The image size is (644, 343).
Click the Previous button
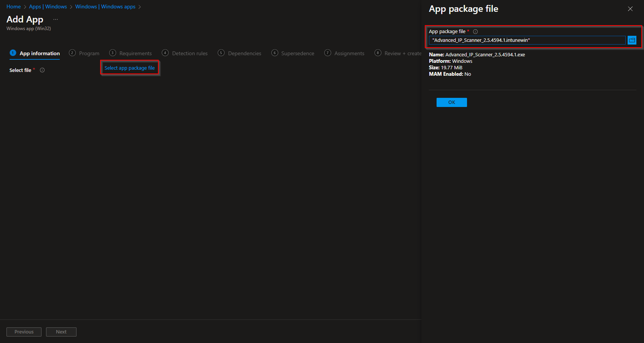pyautogui.click(x=24, y=332)
